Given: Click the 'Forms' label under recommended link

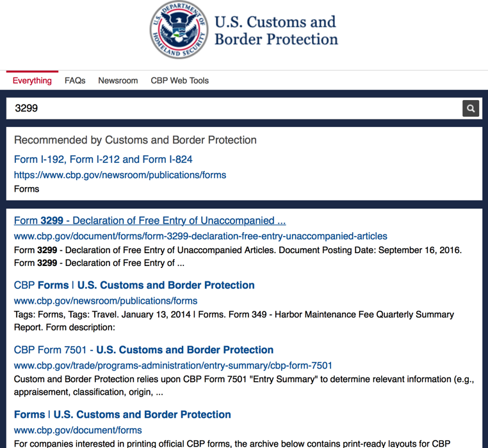Looking at the screenshot, I should 26,189.
